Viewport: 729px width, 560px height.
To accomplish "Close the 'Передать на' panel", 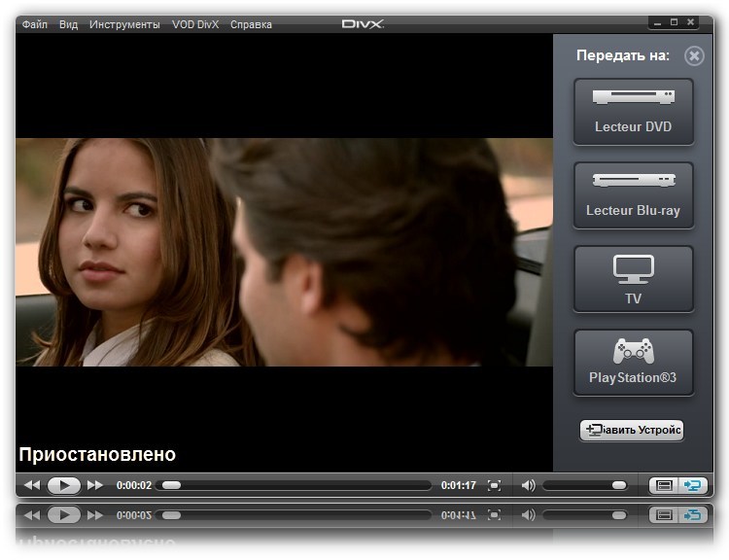I will (694, 56).
